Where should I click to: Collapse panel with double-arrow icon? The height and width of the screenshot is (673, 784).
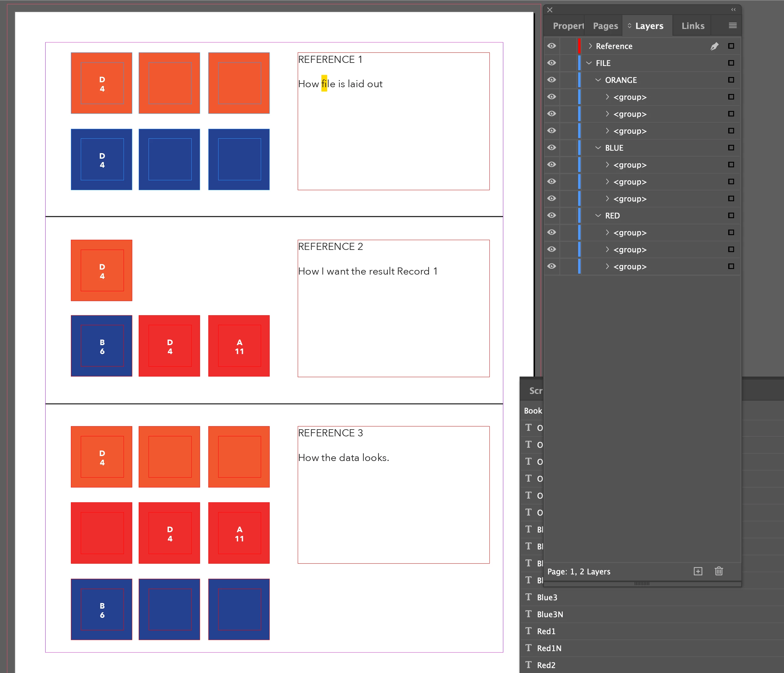point(733,10)
